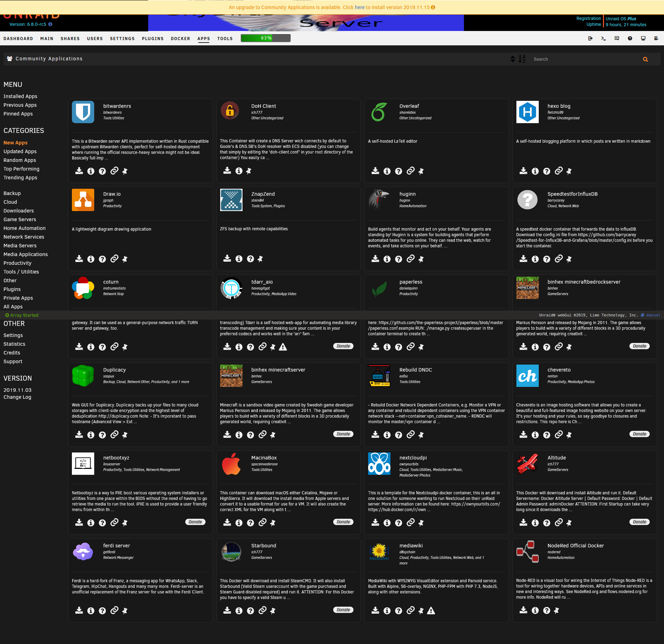Pin the DoH Client app
This screenshot has width=664, height=644.
click(249, 171)
